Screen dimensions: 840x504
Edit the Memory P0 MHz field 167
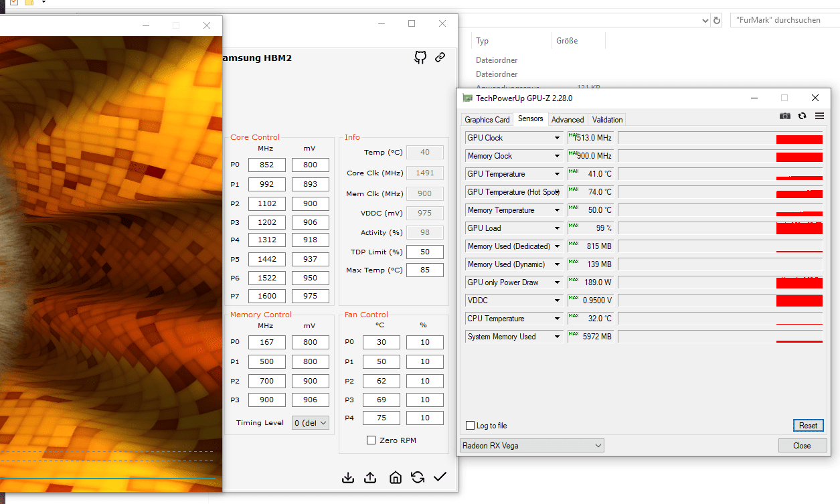coord(266,342)
